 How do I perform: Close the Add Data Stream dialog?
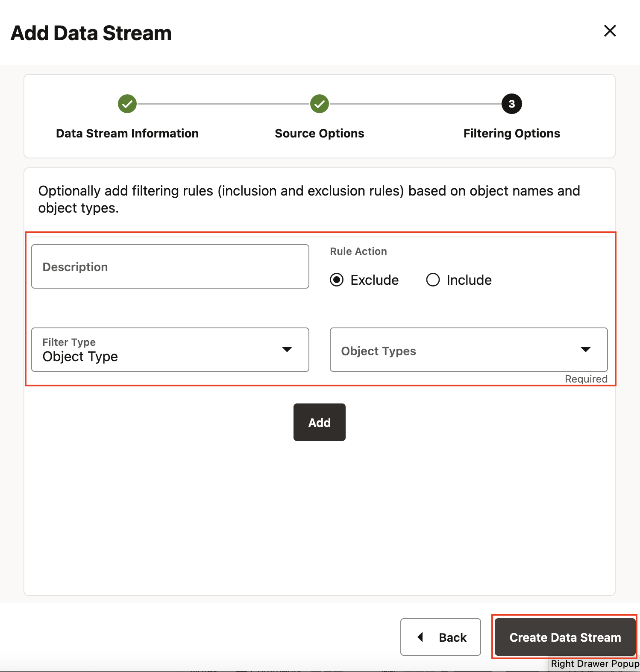click(610, 31)
